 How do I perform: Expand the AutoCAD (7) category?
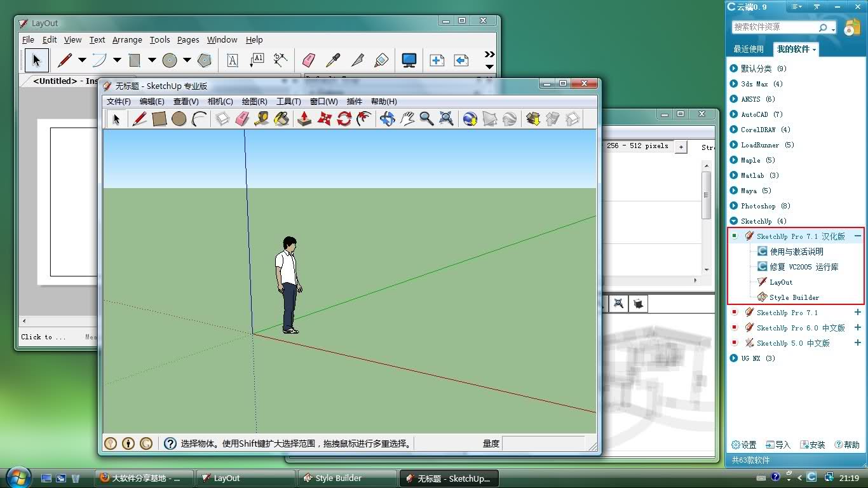(735, 114)
